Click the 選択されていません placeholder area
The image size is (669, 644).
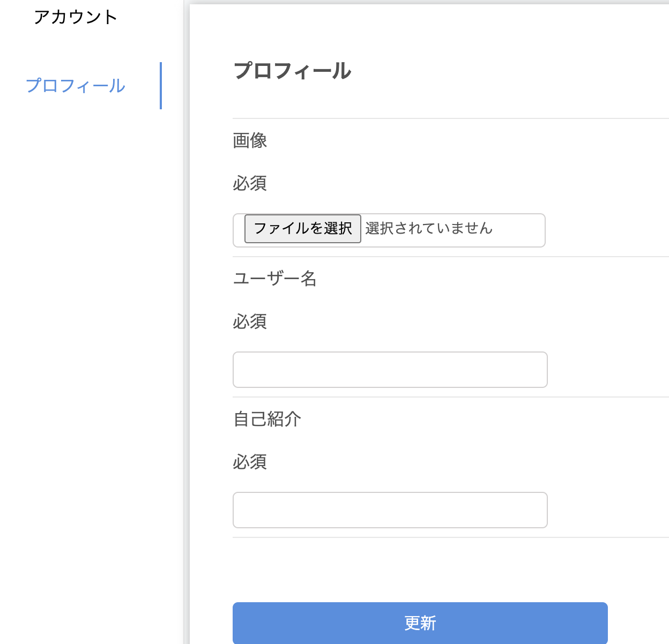pos(428,229)
